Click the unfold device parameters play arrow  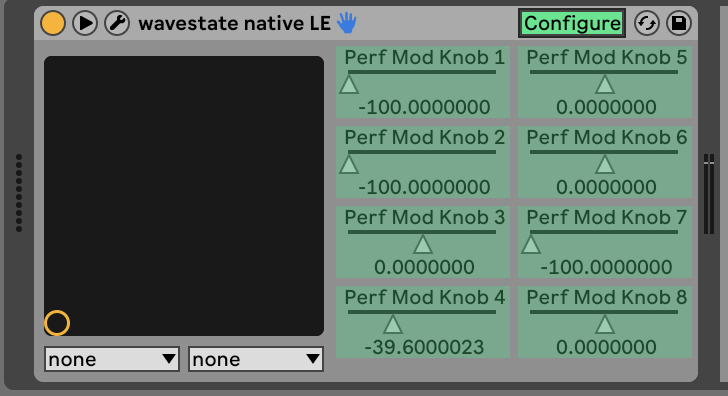(85, 23)
